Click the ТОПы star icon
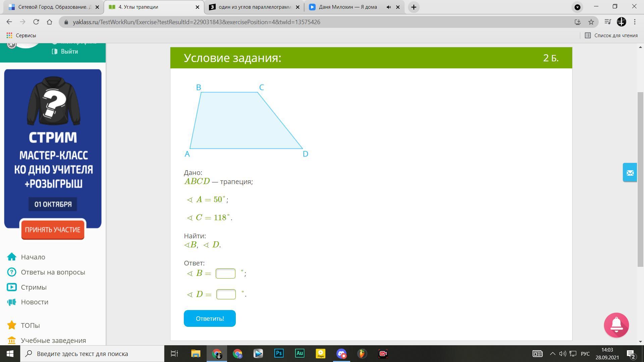This screenshot has width=644, height=362. (12, 325)
